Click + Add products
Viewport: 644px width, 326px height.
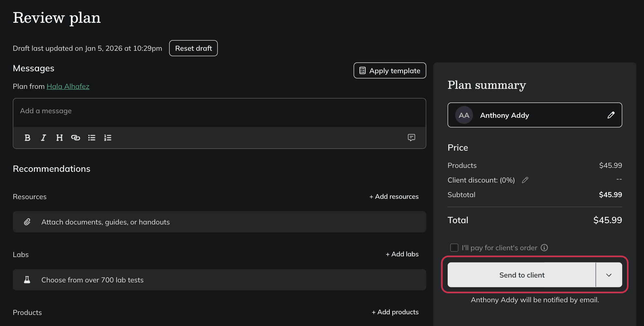click(x=395, y=312)
